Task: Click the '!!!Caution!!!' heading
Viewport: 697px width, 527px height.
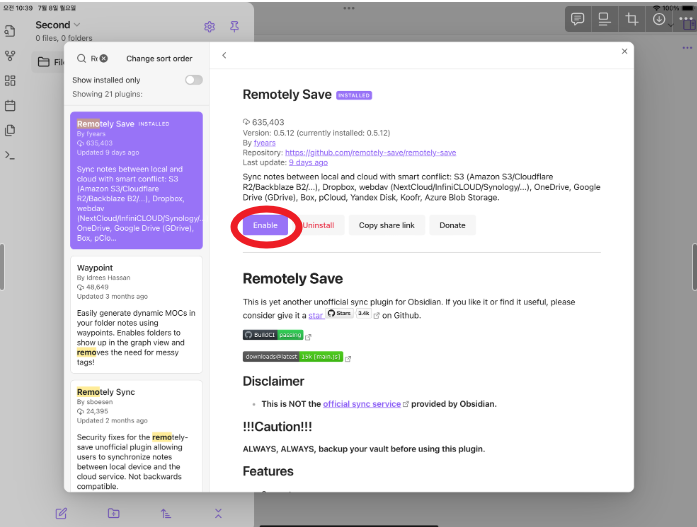Action: pos(277,427)
